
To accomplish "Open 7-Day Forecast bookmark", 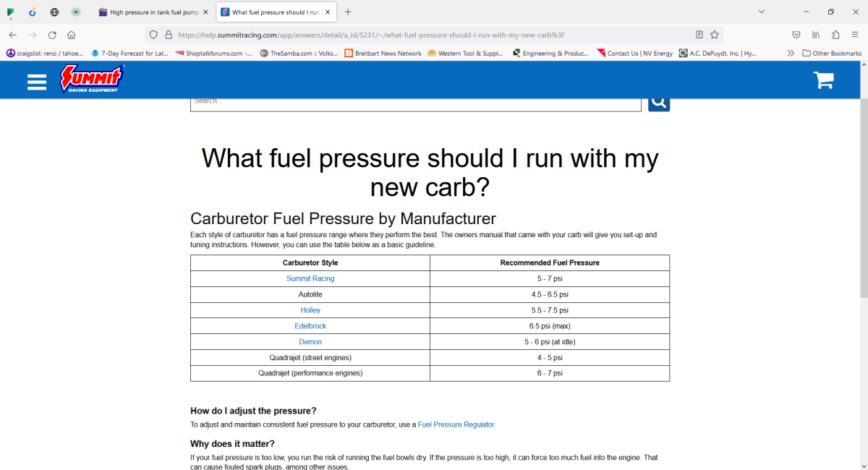I will pyautogui.click(x=130, y=54).
